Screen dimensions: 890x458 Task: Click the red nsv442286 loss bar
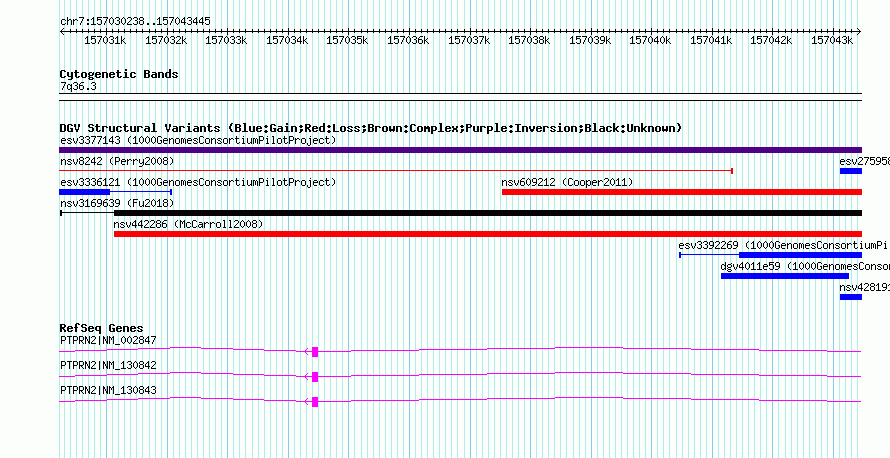488,234
